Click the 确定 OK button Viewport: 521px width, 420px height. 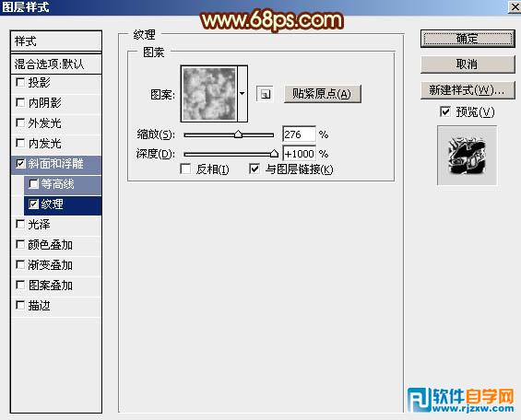[468, 40]
